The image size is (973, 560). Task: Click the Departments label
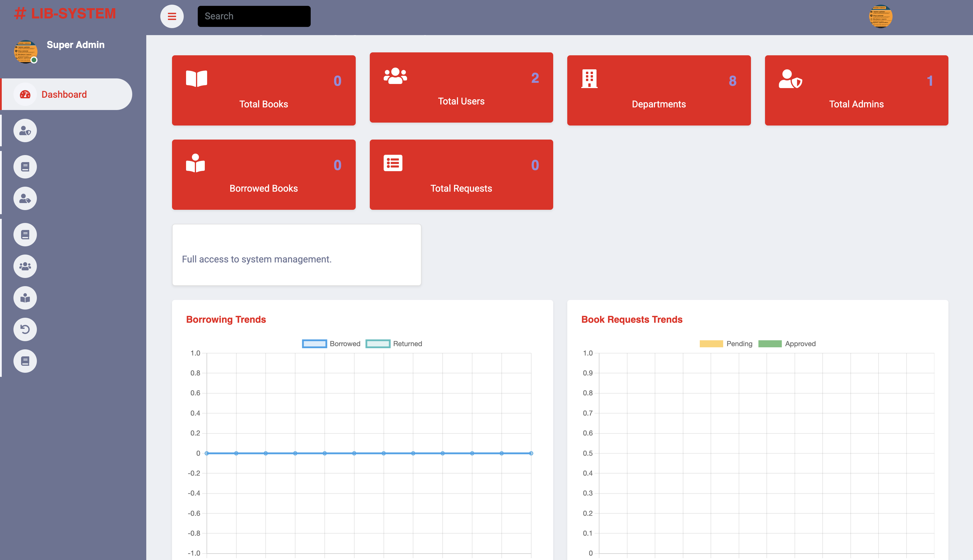(x=659, y=104)
